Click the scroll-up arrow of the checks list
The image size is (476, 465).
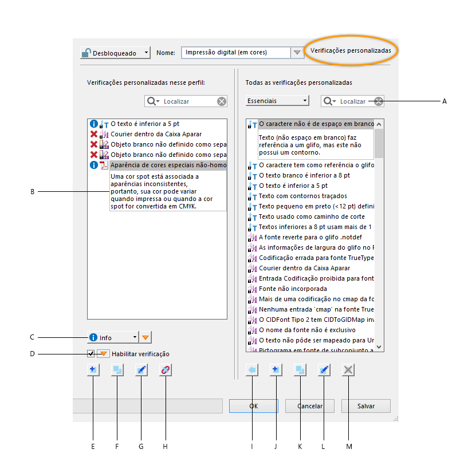point(379,124)
